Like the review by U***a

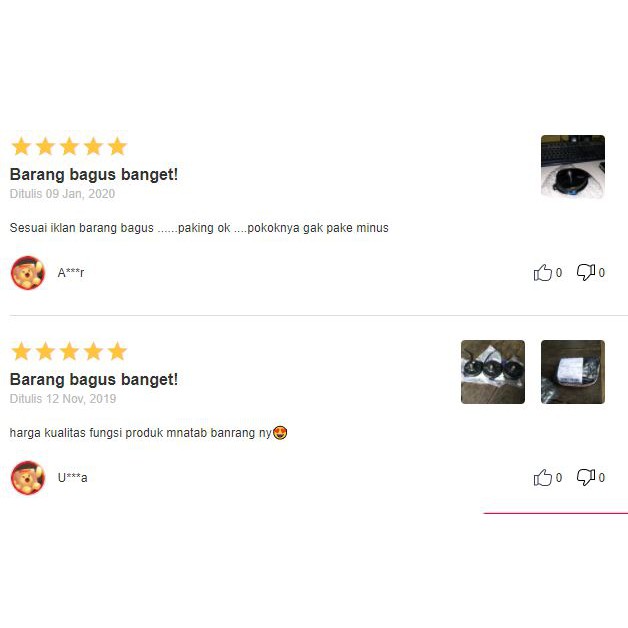pos(543,477)
